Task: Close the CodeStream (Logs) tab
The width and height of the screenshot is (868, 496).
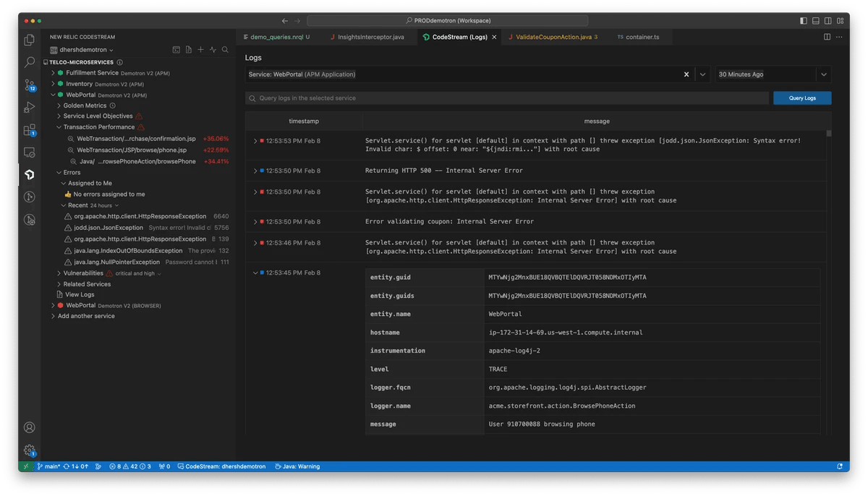Action: [x=494, y=37]
